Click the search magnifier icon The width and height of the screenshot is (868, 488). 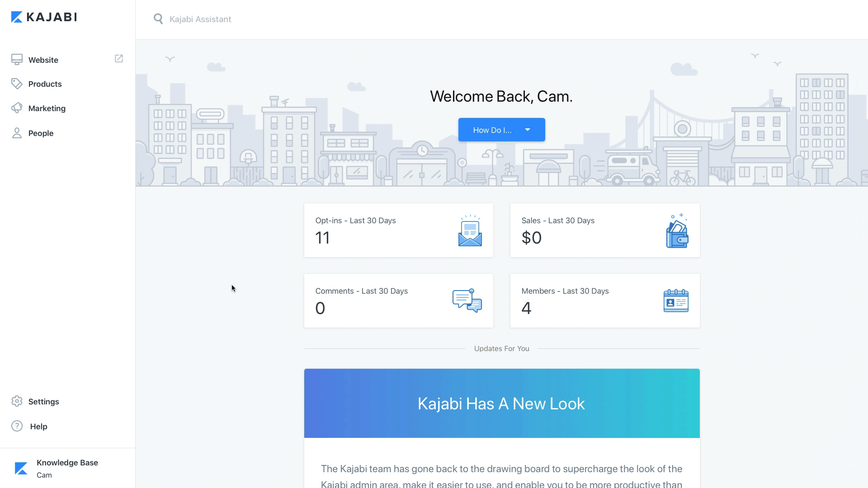158,19
